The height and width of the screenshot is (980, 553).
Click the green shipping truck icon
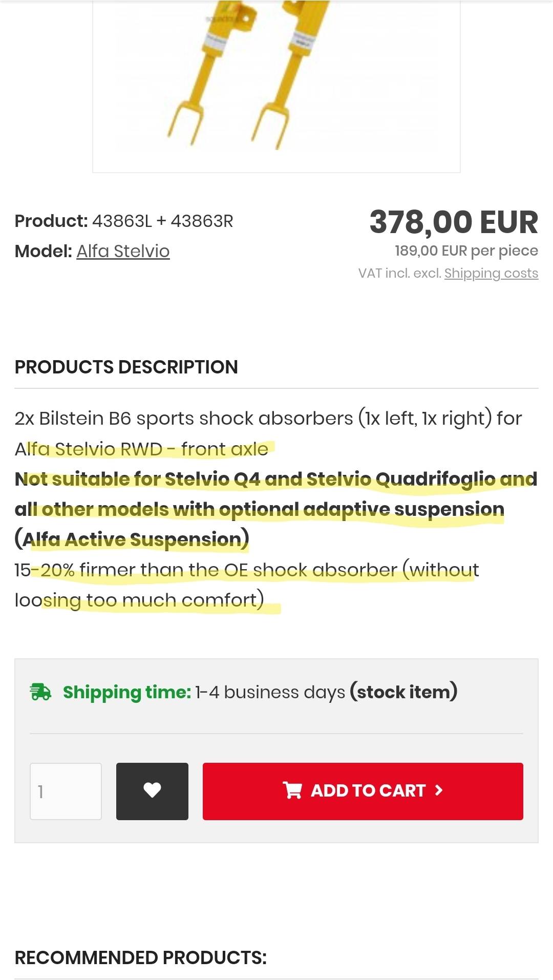pos(40,692)
